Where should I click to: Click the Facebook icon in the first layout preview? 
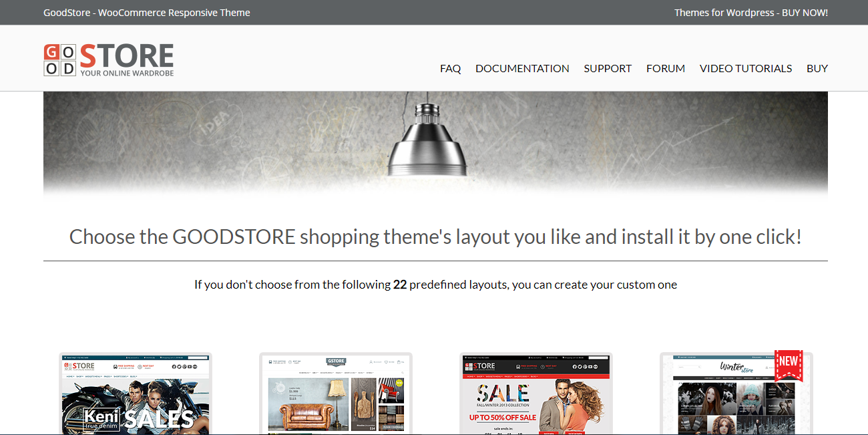click(174, 366)
